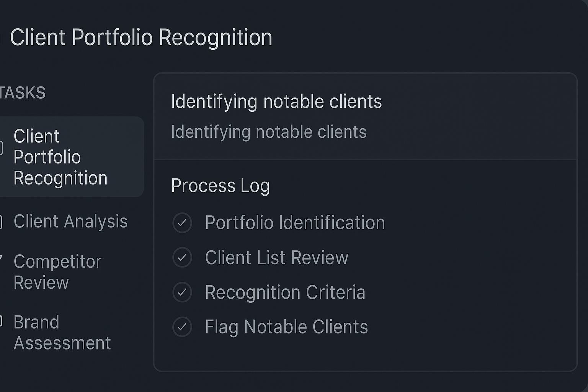Image resolution: width=588 pixels, height=392 pixels.
Task: Select the Recognition Criteria log entry
Action: [x=285, y=292]
